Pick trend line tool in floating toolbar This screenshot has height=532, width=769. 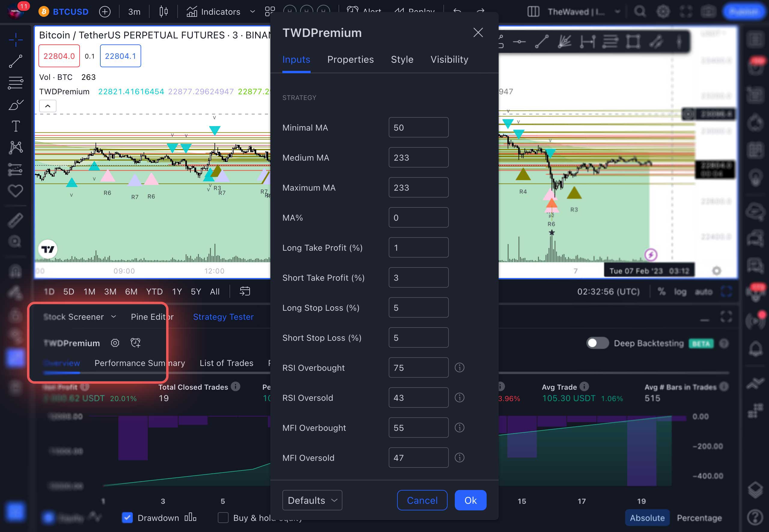click(542, 42)
